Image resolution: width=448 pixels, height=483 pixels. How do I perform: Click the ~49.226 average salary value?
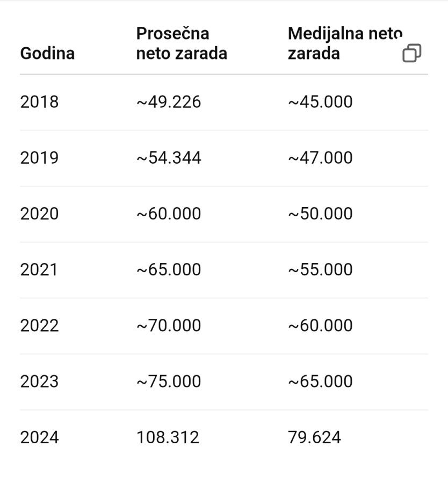169,102
